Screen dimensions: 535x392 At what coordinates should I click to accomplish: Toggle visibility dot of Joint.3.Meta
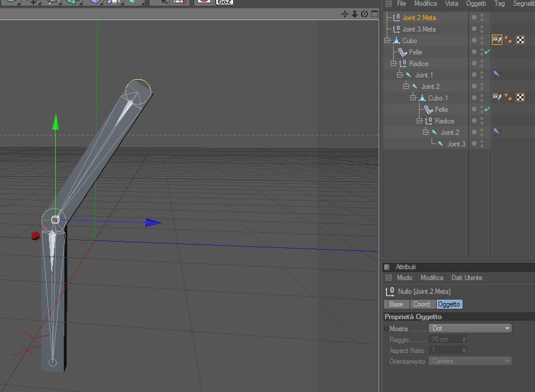[x=474, y=29]
